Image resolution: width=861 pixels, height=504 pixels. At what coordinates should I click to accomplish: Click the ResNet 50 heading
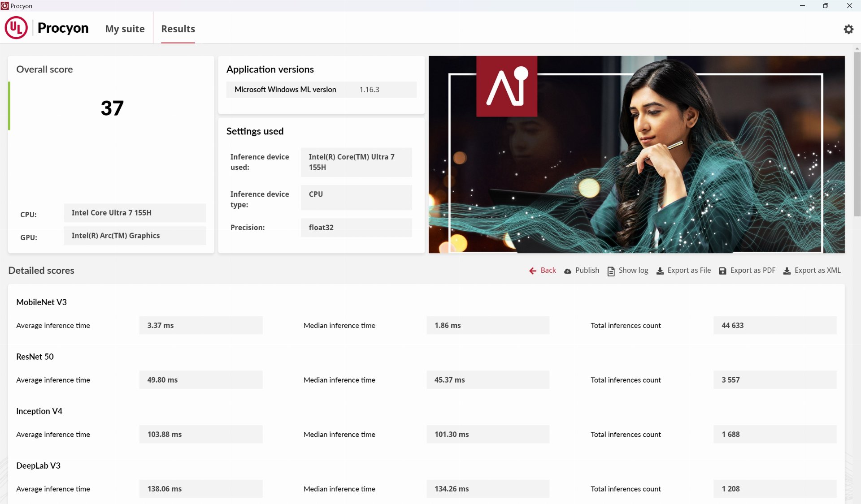35,357
